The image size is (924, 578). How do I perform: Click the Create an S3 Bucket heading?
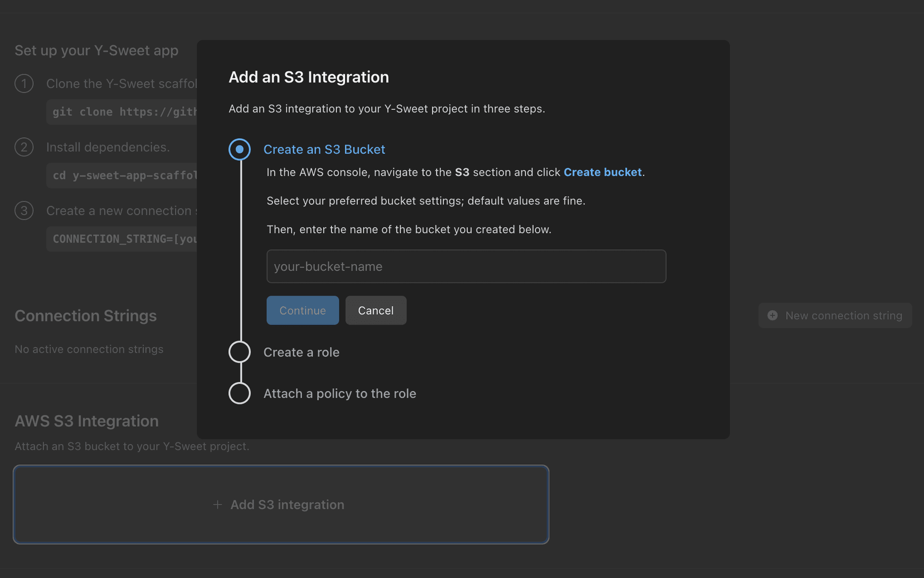tap(324, 149)
